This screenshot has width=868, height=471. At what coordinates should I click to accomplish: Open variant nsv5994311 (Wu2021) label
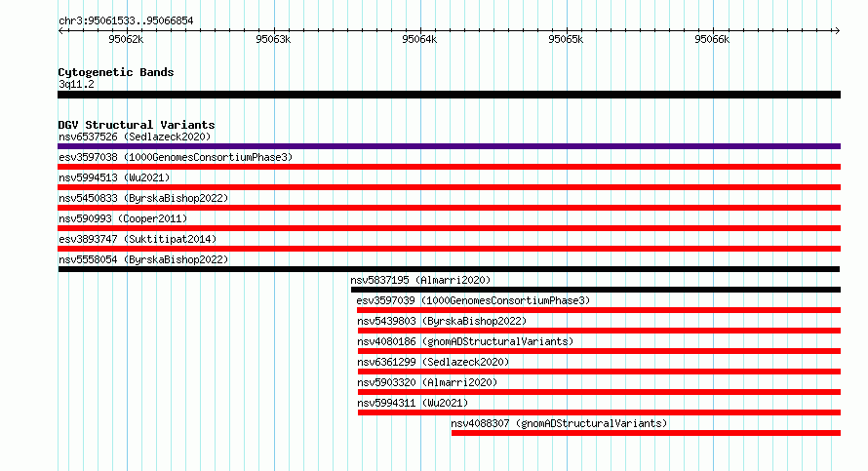tap(413, 403)
